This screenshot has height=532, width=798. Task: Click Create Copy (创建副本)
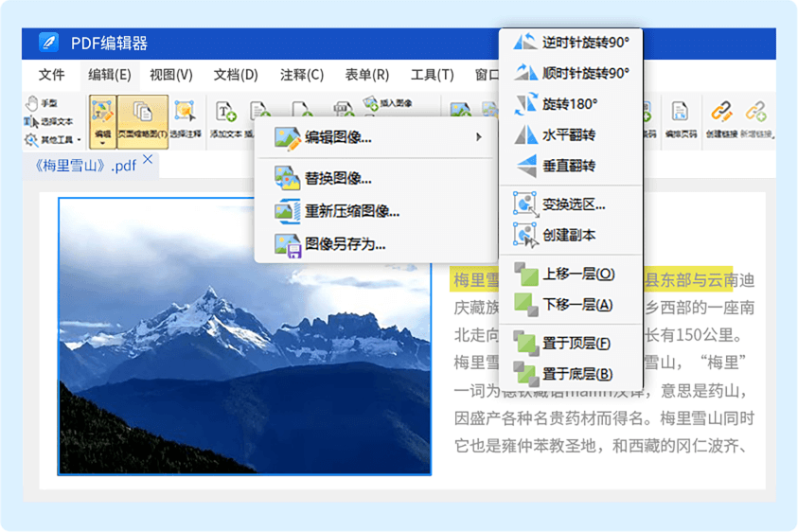pyautogui.click(x=568, y=235)
